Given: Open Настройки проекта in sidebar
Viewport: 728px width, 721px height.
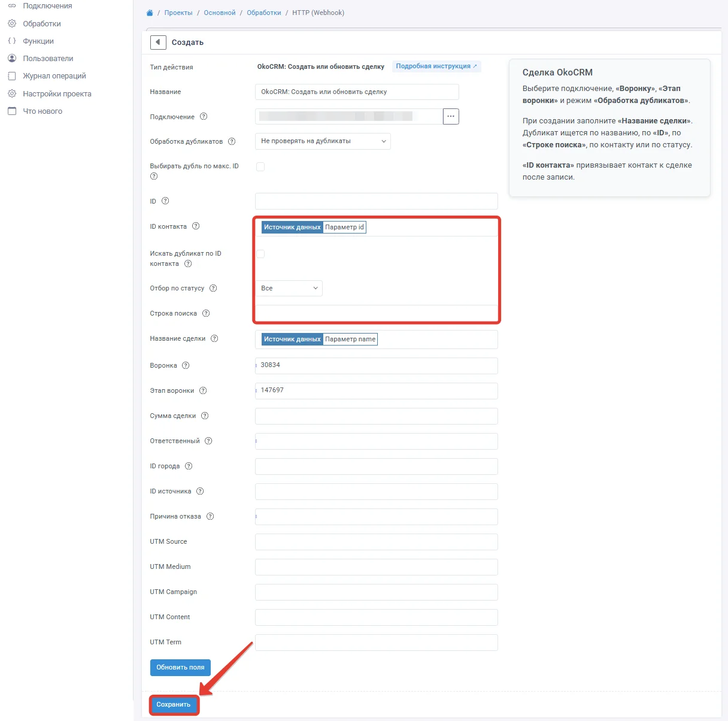Looking at the screenshot, I should click(x=57, y=94).
